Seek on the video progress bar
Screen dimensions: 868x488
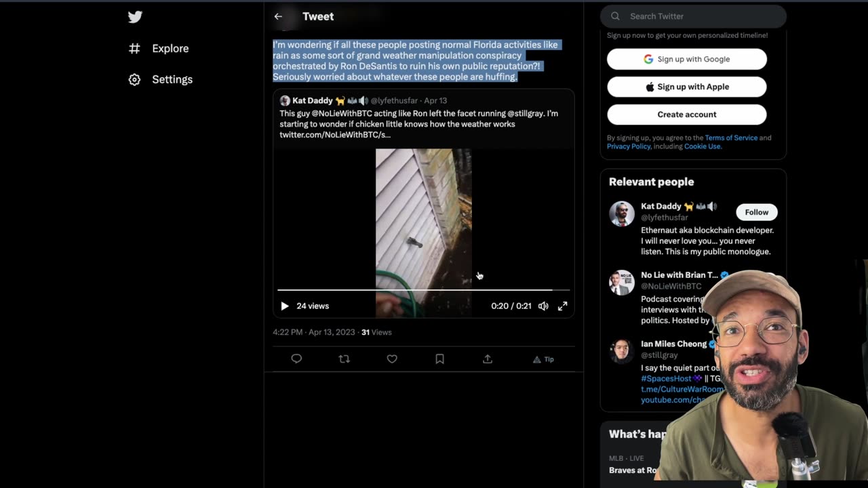(x=424, y=290)
